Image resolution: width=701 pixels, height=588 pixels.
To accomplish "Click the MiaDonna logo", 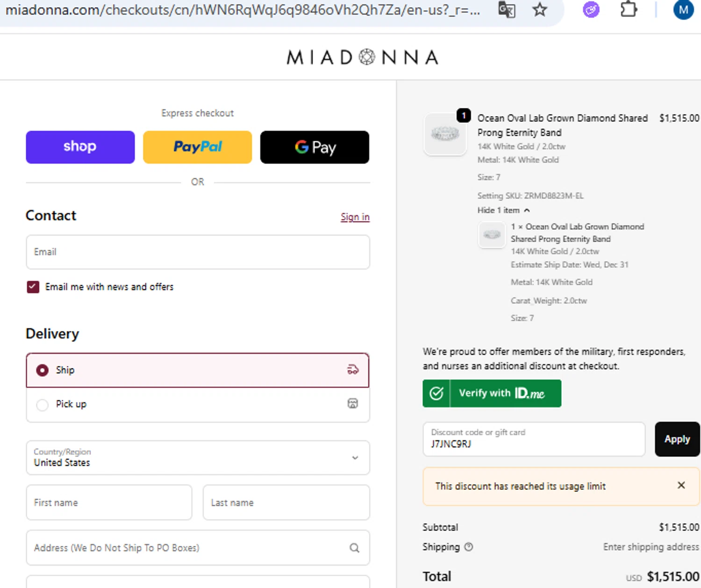I will pos(363,57).
